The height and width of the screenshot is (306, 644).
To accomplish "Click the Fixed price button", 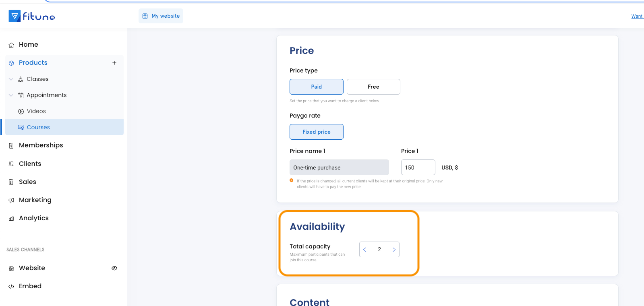I will [316, 132].
